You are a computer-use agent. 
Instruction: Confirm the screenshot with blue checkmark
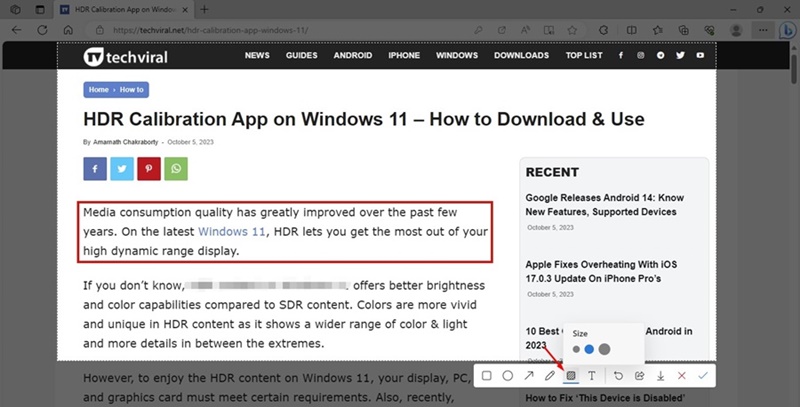(703, 376)
